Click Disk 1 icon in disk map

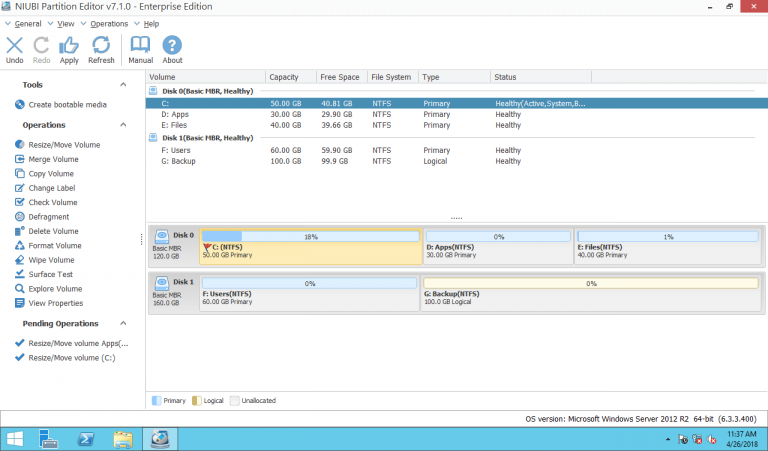click(162, 284)
